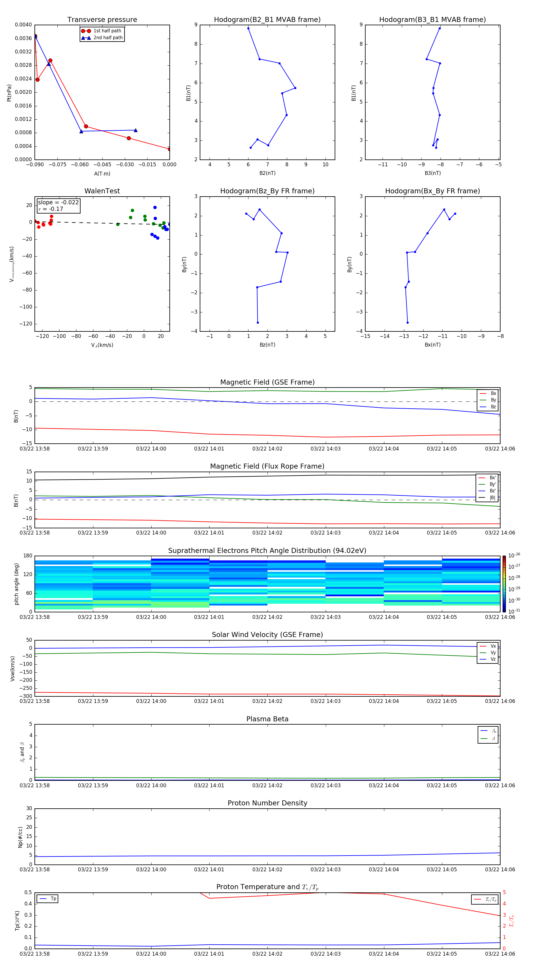
Task: Select the Te/Tp legend entry
Action: tap(485, 900)
